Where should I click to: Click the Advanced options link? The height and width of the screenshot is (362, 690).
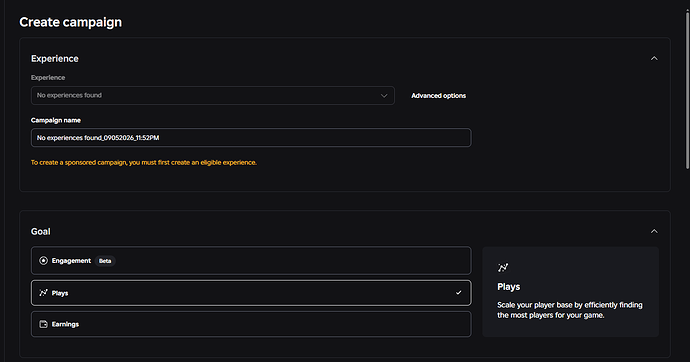pos(438,95)
